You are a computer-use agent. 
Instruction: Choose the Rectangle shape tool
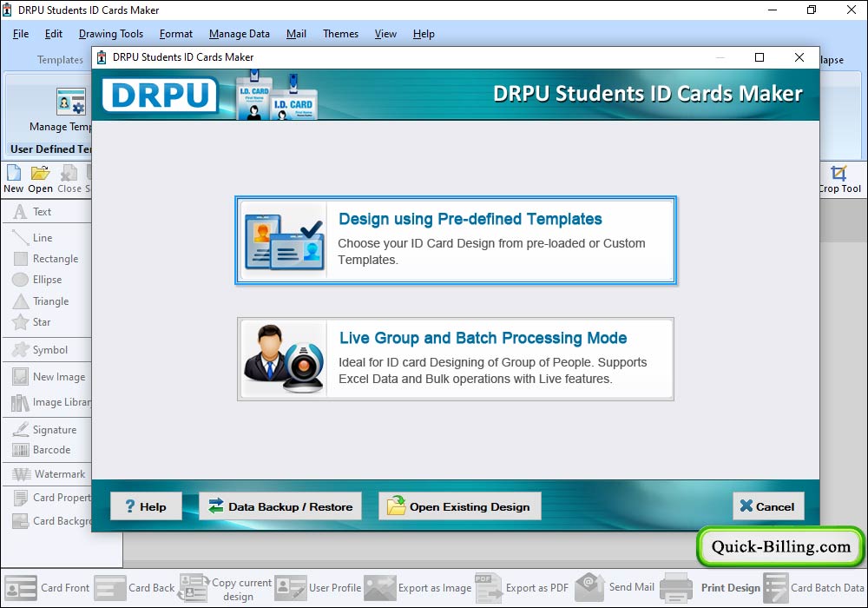coord(47,259)
